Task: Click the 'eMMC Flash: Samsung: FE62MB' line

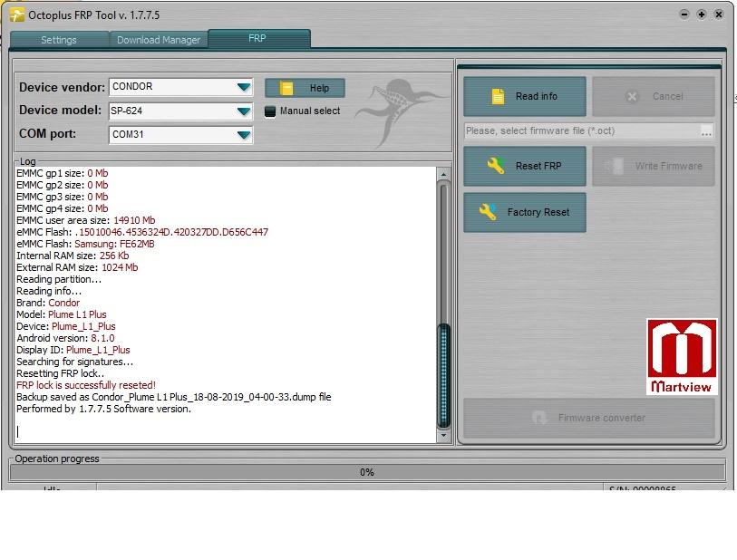Action: (85, 244)
